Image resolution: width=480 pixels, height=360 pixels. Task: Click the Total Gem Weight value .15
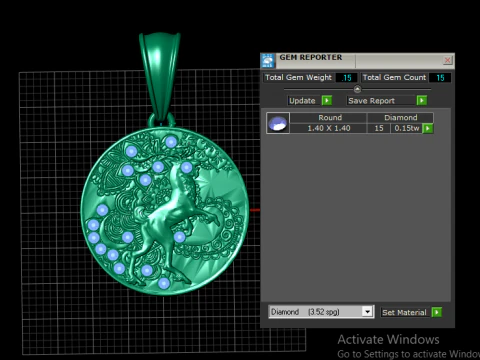(x=347, y=78)
